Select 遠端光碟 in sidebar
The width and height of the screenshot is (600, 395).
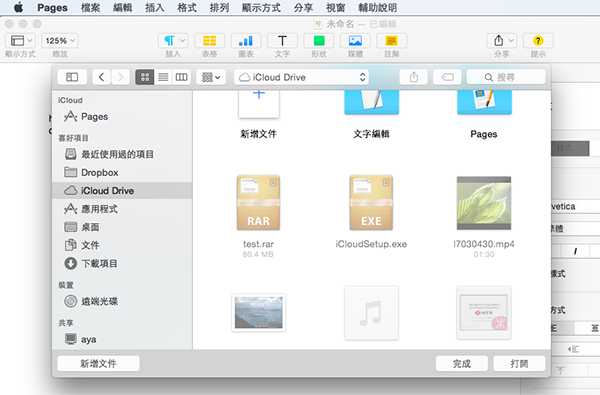tap(122, 301)
